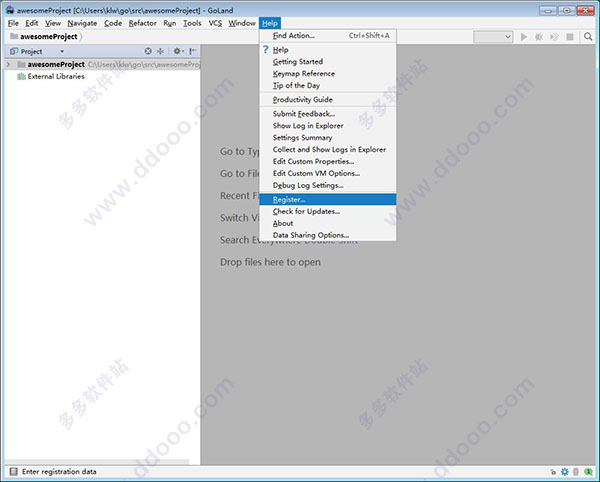
Task: Open Getting Started from Help menu
Action: (328, 62)
